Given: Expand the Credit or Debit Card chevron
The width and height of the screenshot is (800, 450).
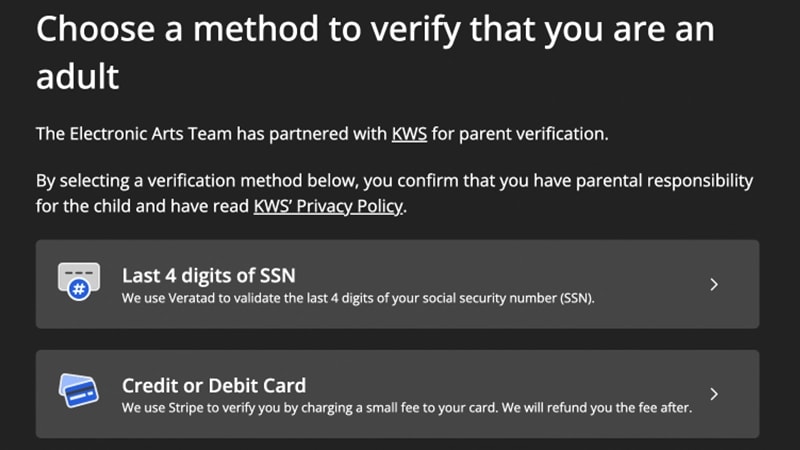Looking at the screenshot, I should (714, 393).
